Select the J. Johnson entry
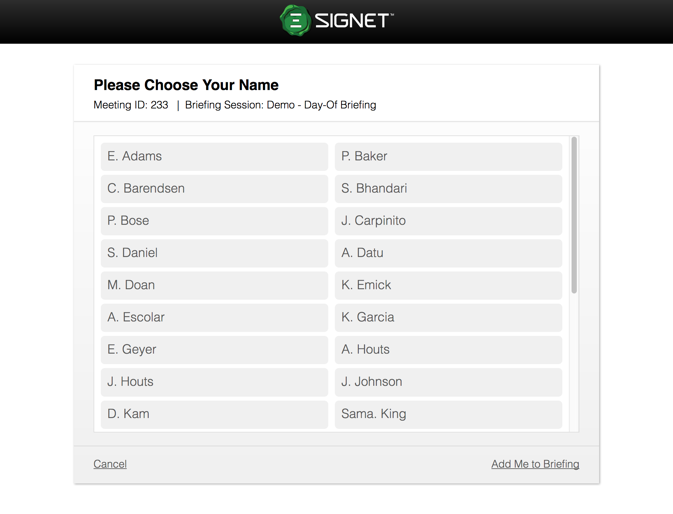The width and height of the screenshot is (673, 514). pyautogui.click(x=448, y=381)
